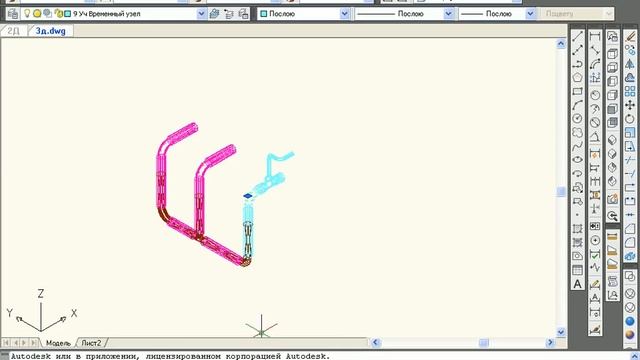The height and width of the screenshot is (360, 640).
Task: Select the Spline tool
Action: point(577,146)
